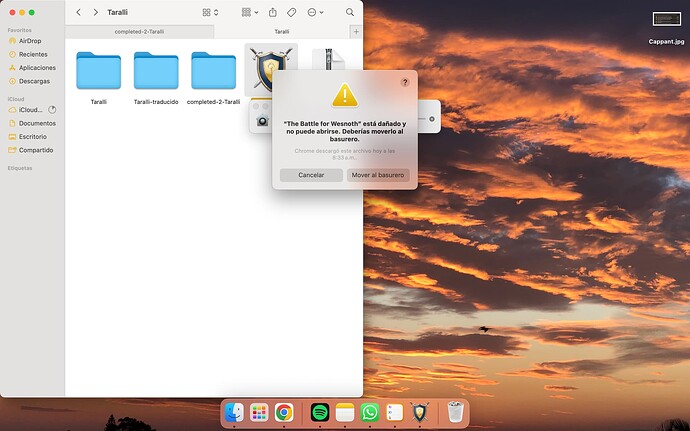690x431 pixels.
Task: Switch to the completed-2-Taralli tab
Action: click(139, 31)
